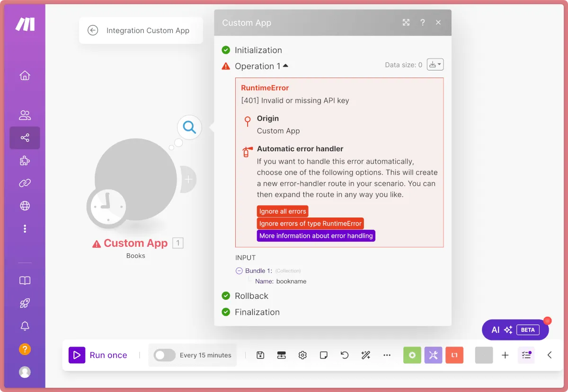
Task: Click the Save scenario disk icon
Action: tap(260, 355)
